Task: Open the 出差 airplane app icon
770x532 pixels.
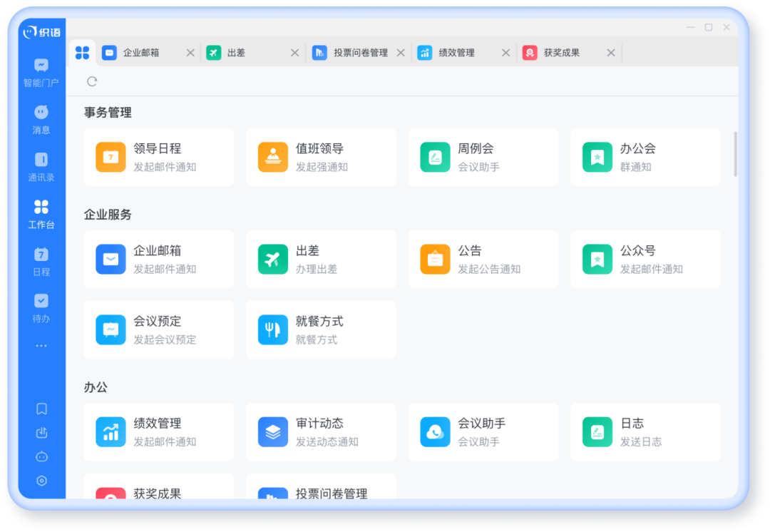Action: 272,260
